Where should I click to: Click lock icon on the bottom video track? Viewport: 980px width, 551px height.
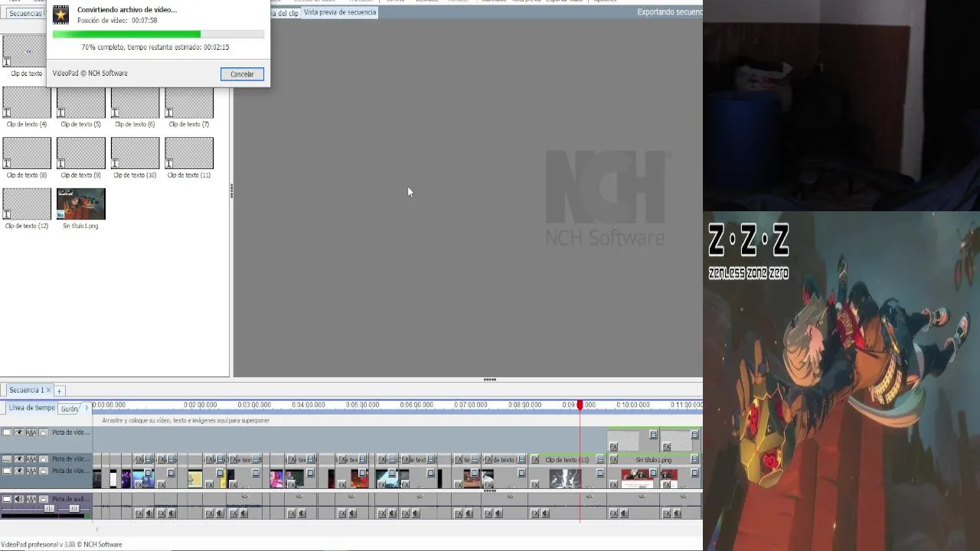pyautogui.click(x=43, y=471)
